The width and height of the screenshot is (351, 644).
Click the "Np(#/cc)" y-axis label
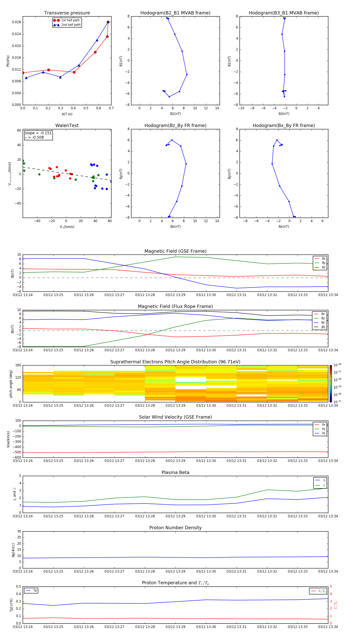point(13,550)
